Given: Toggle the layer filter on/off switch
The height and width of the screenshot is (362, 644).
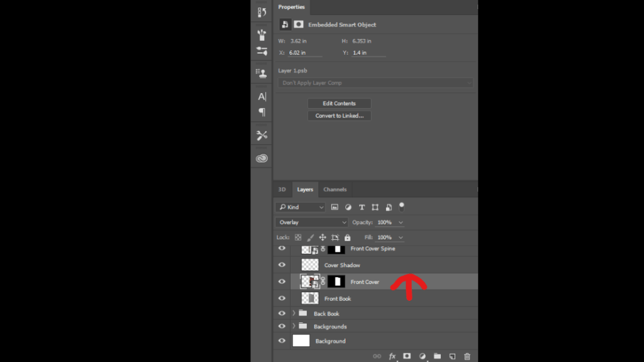Looking at the screenshot, I should pyautogui.click(x=402, y=206).
